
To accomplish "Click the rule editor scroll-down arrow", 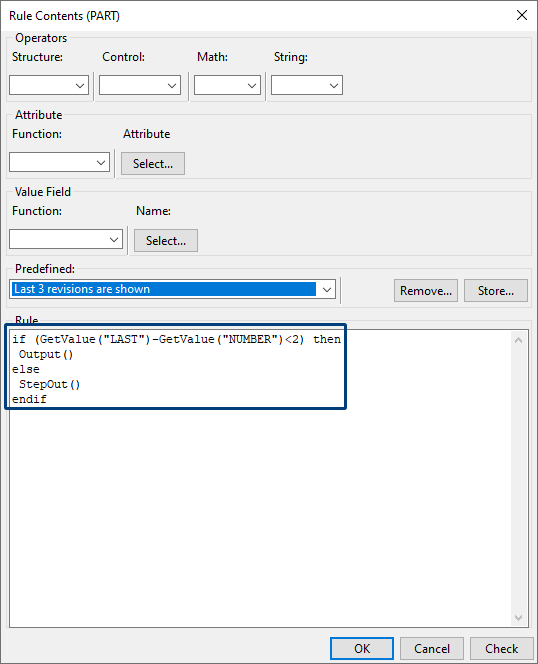I will click(x=519, y=617).
